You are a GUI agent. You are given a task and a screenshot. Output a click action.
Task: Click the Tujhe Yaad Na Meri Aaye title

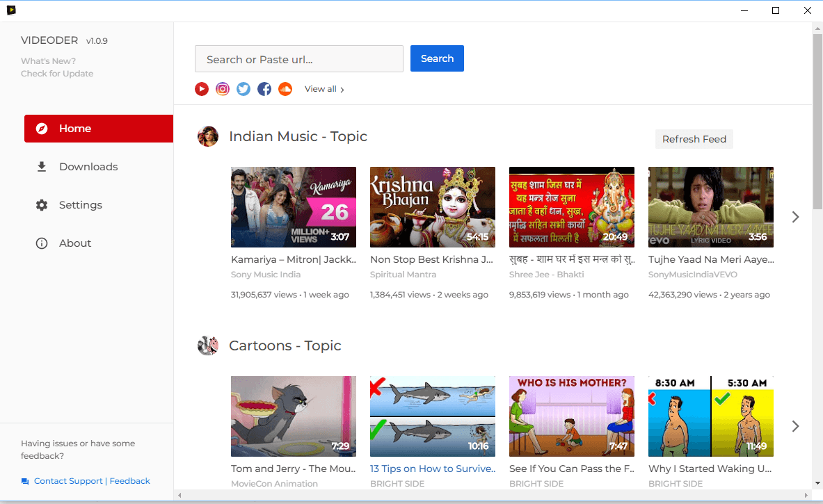[711, 259]
